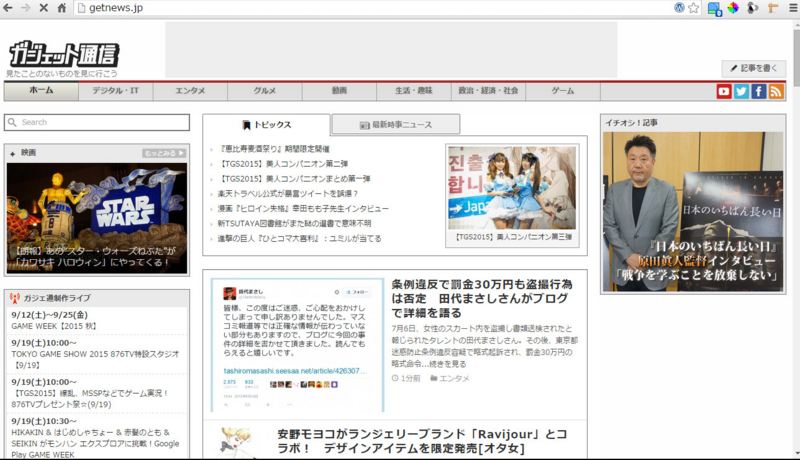Go back with the browser back arrow
This screenshot has height=460, width=800.
[x=8, y=8]
